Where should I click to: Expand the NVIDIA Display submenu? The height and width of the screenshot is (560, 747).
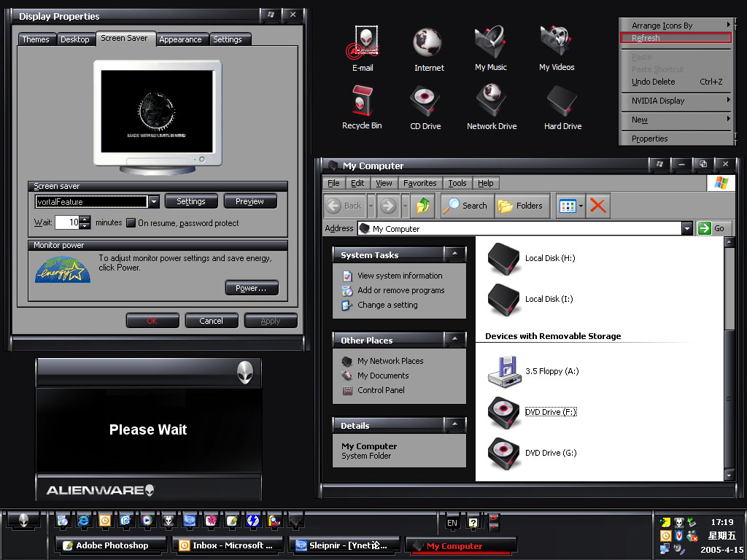click(x=676, y=101)
